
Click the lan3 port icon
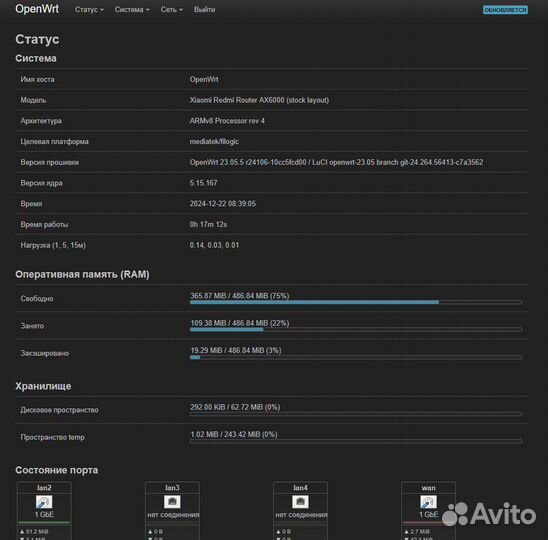[x=172, y=502]
